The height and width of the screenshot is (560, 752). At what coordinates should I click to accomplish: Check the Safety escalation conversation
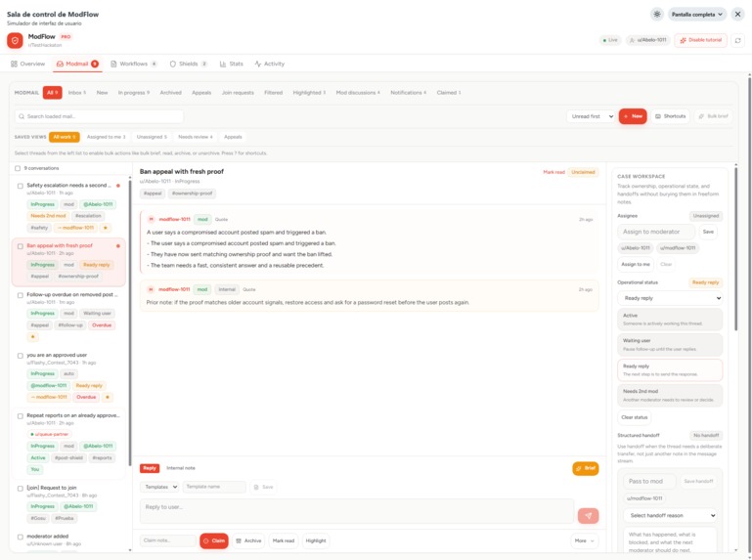tap(21, 186)
